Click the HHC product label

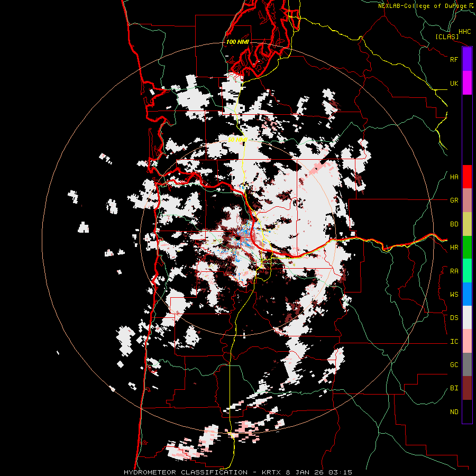point(464,32)
